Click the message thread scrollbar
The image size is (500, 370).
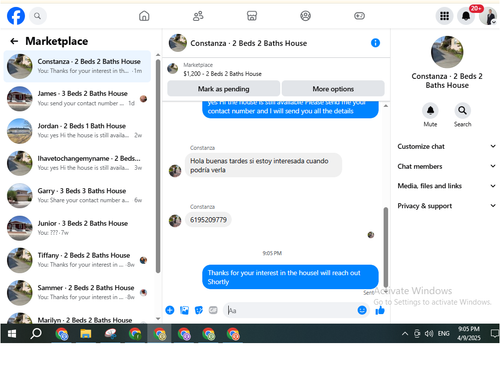tap(386, 247)
